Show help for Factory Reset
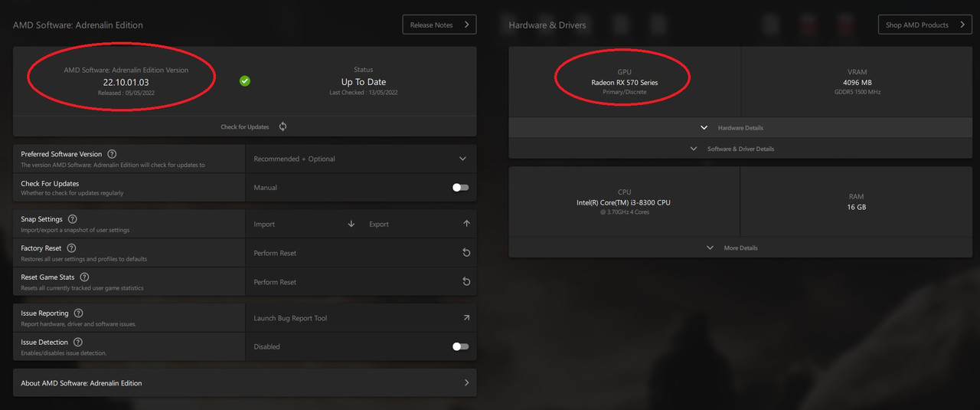Image resolution: width=980 pixels, height=410 pixels. click(x=71, y=248)
